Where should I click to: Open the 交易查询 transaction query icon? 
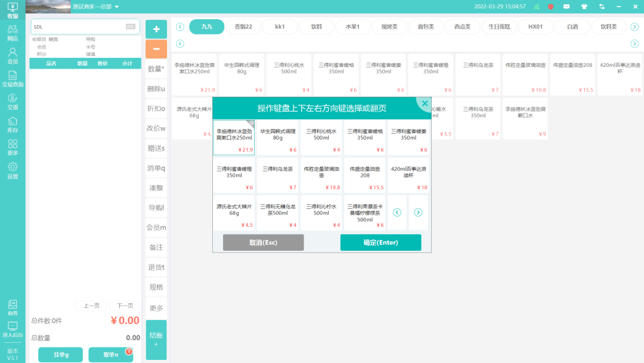click(x=13, y=79)
